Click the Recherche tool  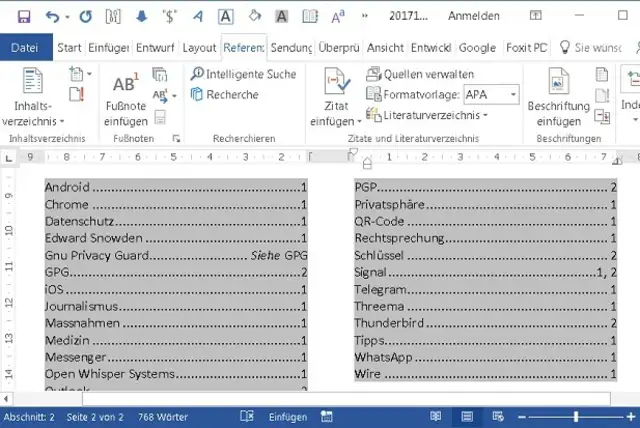[x=224, y=94]
